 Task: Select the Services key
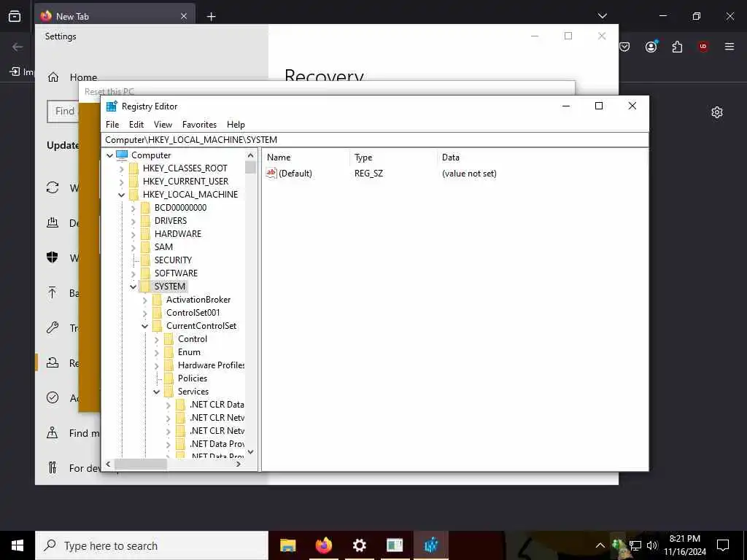(x=193, y=391)
